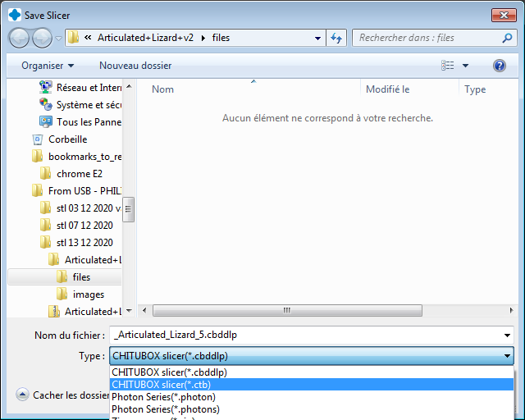Click the refresh button beside the address bar
This screenshot has height=420, width=525.
coord(336,38)
